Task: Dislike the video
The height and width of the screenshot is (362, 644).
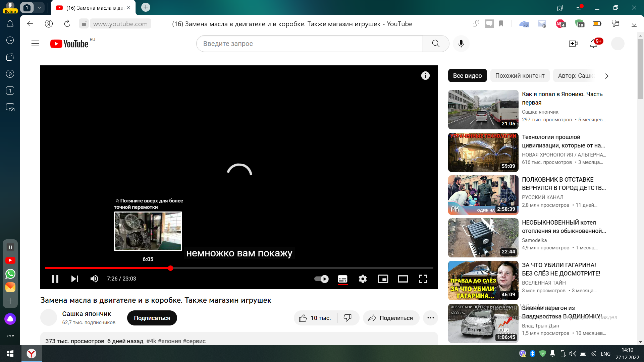Action: [x=348, y=318]
